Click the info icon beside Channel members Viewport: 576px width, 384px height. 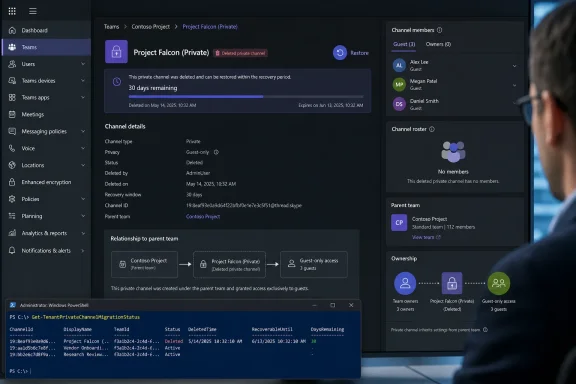coord(440,30)
